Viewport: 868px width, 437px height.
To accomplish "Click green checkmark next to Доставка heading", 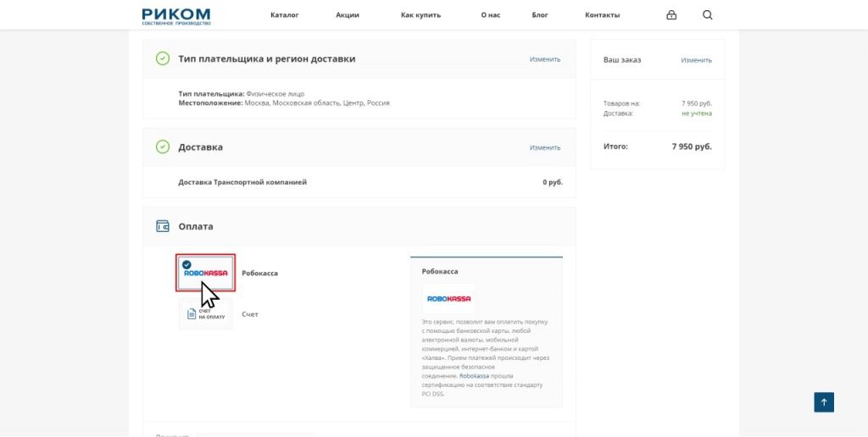I will [163, 147].
